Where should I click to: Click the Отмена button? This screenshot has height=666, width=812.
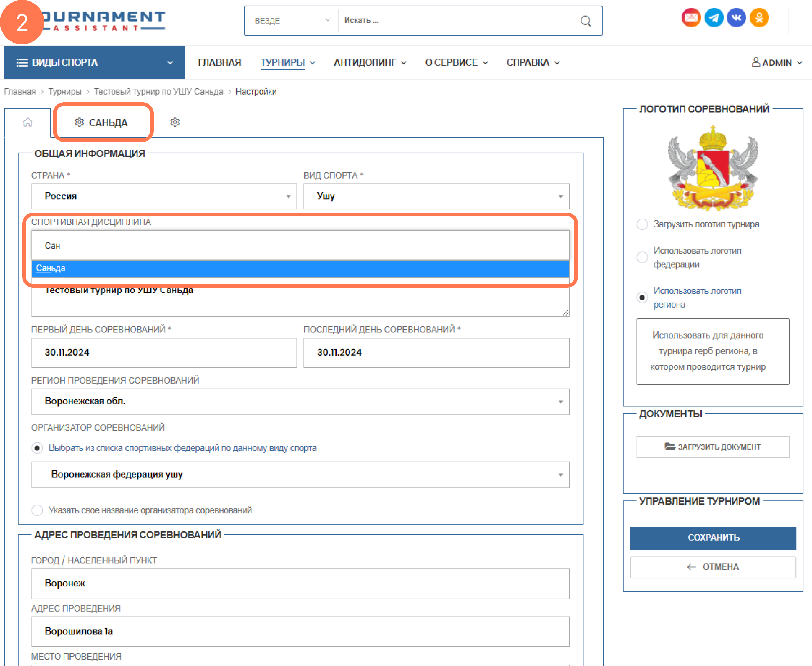713,567
